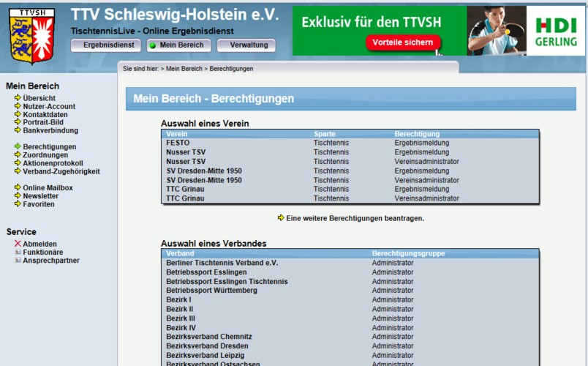Click the icon beside Funktionäre
588x366 pixels.
click(18, 252)
